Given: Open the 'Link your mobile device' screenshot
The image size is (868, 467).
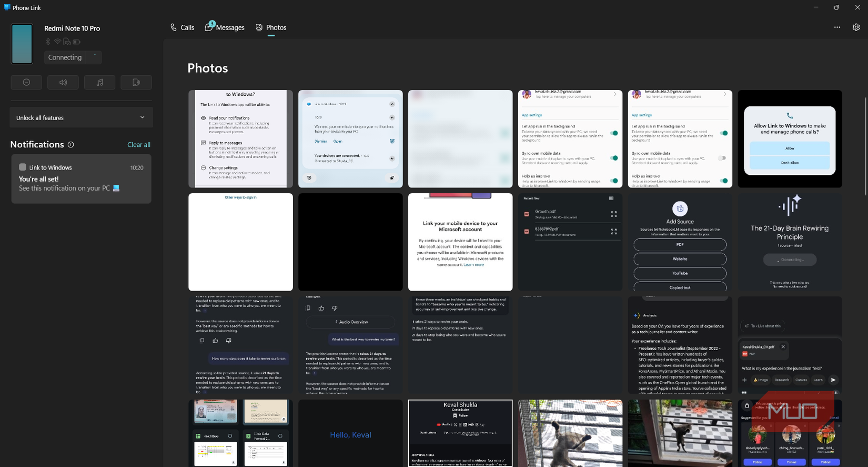Looking at the screenshot, I should 460,242.
